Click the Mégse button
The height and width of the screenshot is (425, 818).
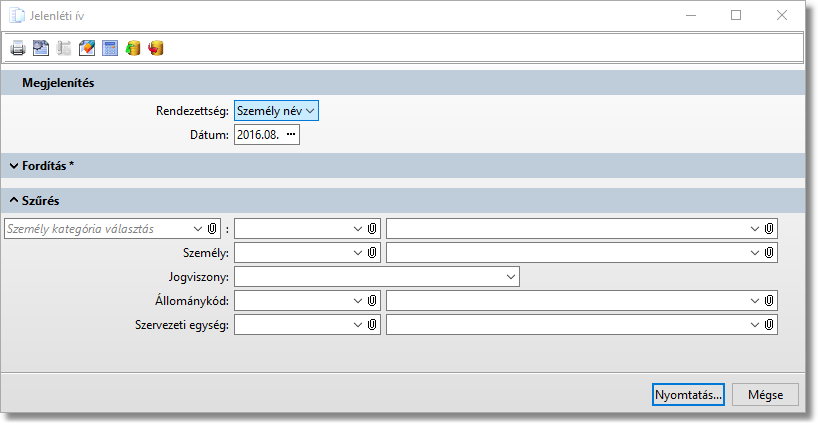(765, 395)
